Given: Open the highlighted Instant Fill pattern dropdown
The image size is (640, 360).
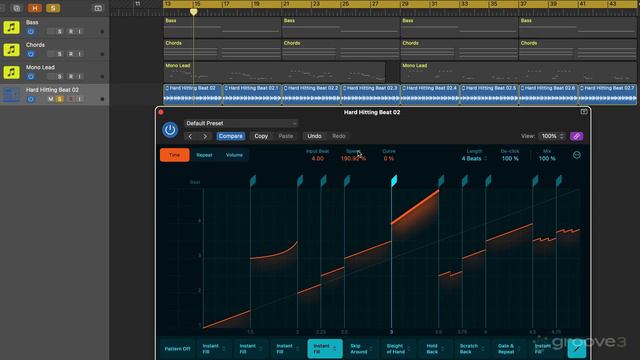Looking at the screenshot, I should pos(325,349).
